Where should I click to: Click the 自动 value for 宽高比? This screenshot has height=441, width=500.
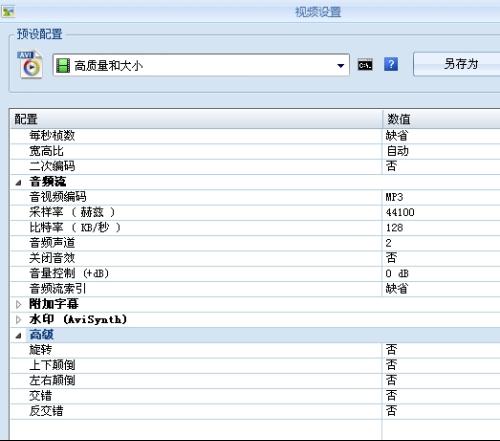397,151
